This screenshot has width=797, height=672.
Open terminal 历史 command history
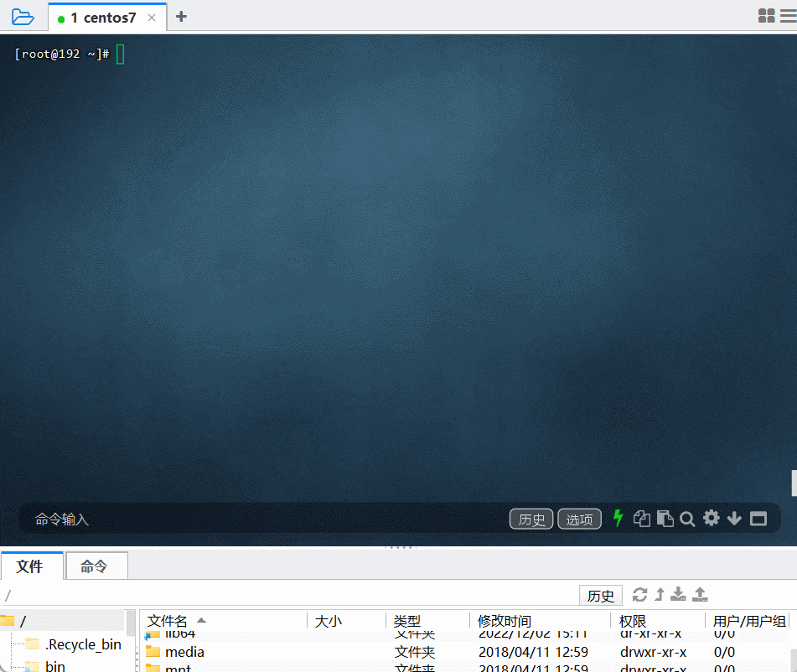click(x=531, y=519)
